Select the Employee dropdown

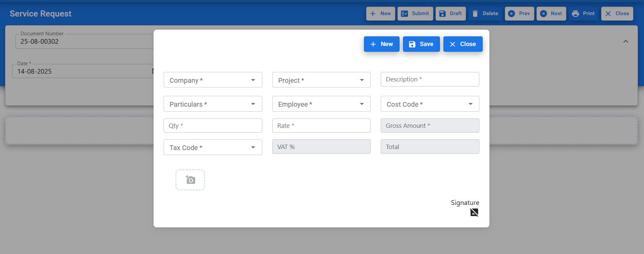point(321,104)
